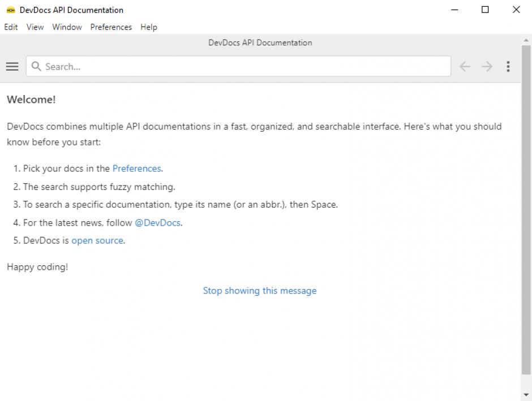The image size is (532, 401).
Task: Click the DevDocs API Documentation page title bar text
Action: point(260,43)
